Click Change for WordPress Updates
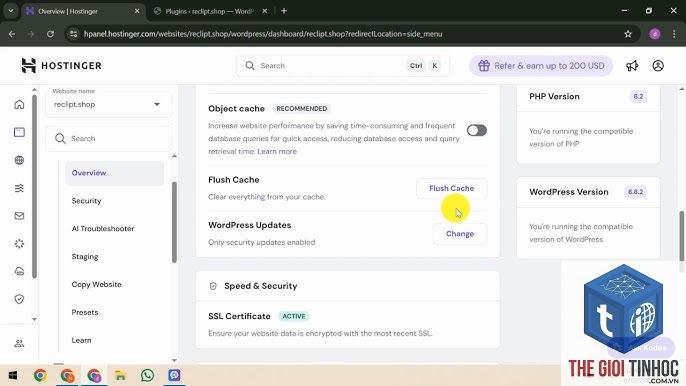This screenshot has width=686, height=386. pos(460,234)
